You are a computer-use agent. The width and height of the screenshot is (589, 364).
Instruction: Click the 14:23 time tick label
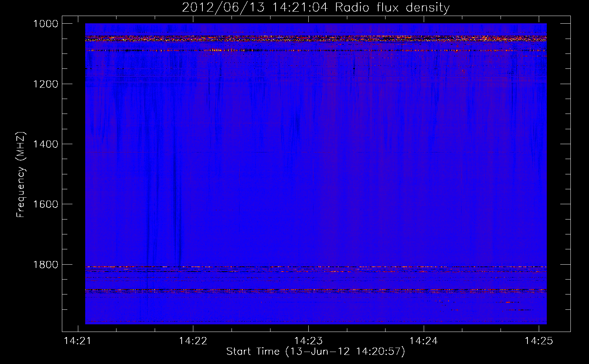(x=308, y=341)
